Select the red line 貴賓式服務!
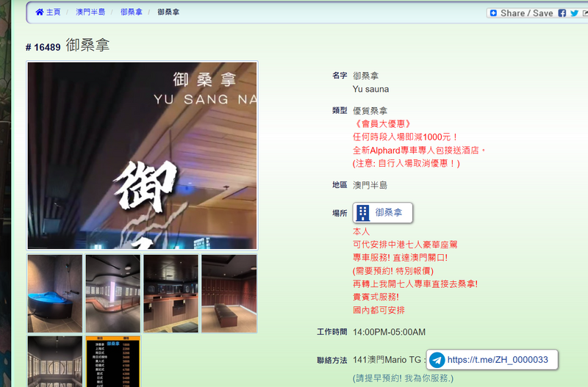The height and width of the screenshot is (387, 588). pyautogui.click(x=376, y=297)
